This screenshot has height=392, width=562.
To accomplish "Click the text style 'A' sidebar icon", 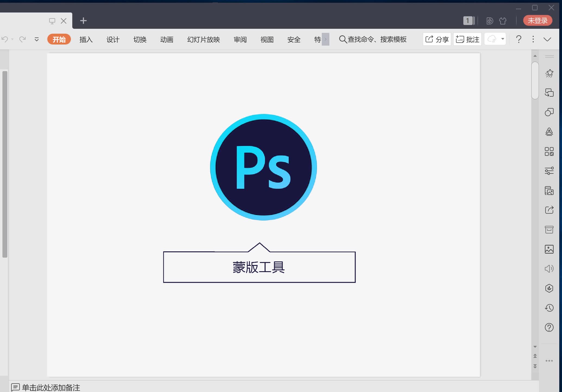I will [x=549, y=132].
